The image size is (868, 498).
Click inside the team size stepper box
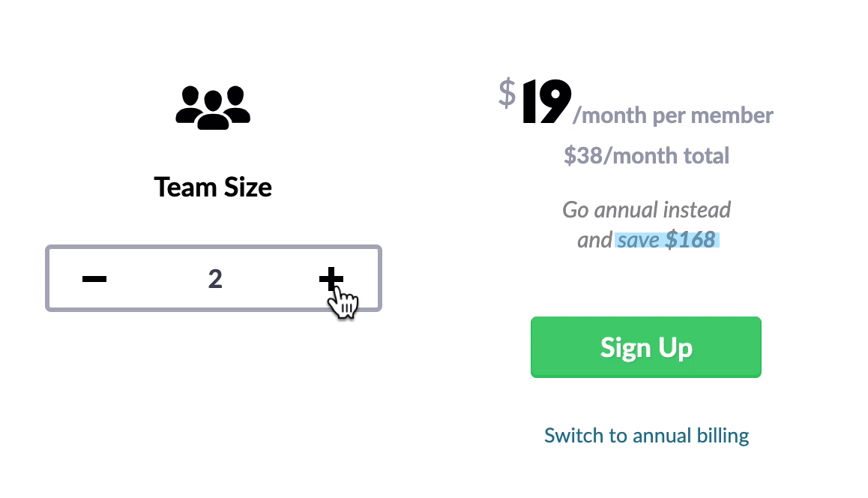[214, 278]
